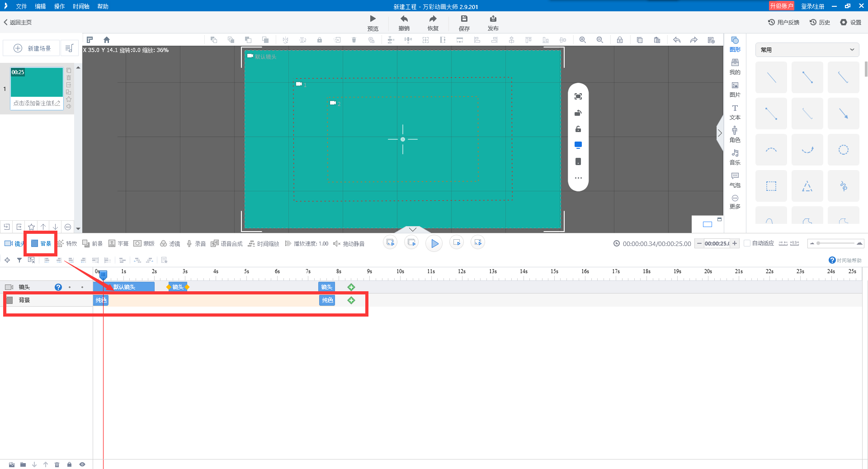
Task: Click the home icon above canvas
Action: [x=107, y=40]
